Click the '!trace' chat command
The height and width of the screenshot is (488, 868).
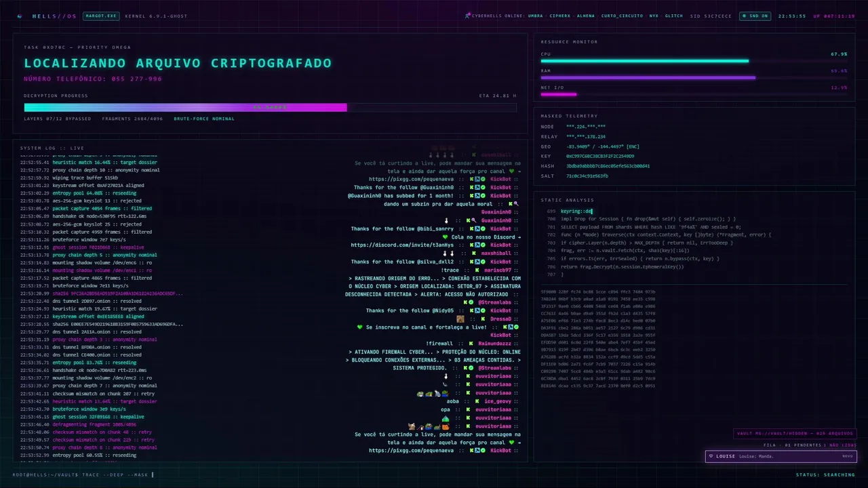[450, 270]
